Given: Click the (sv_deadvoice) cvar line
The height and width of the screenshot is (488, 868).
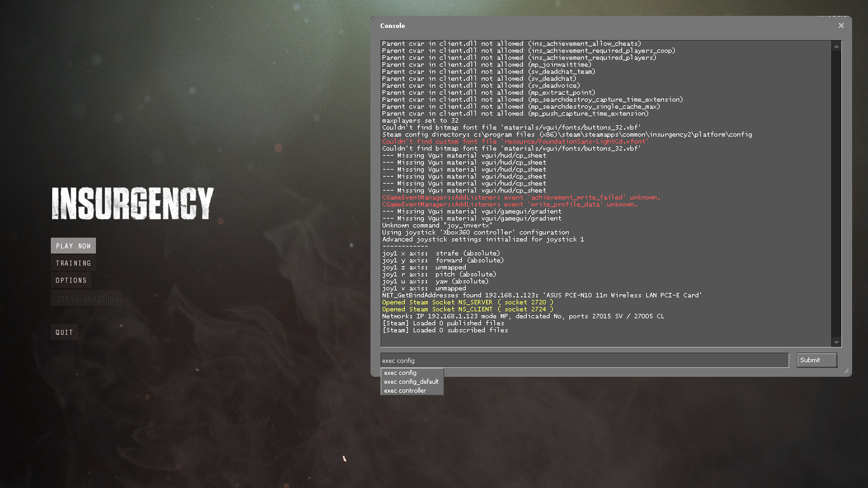Looking at the screenshot, I should pyautogui.click(x=481, y=86).
